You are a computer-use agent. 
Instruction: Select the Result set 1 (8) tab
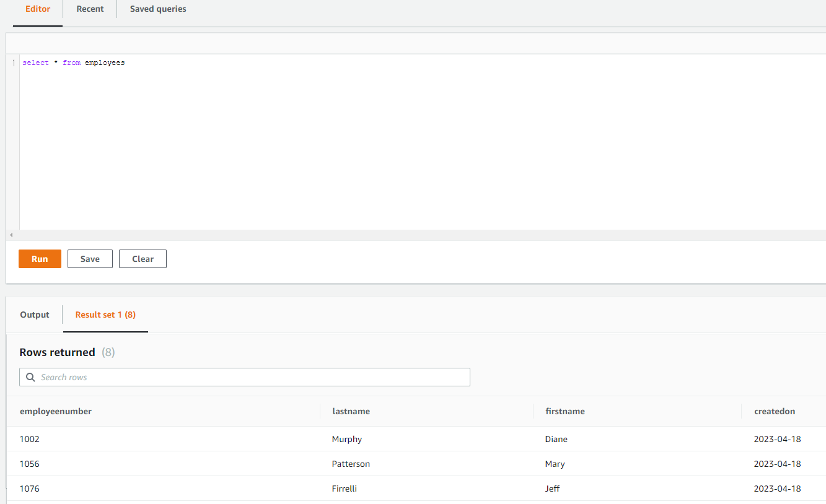105,315
